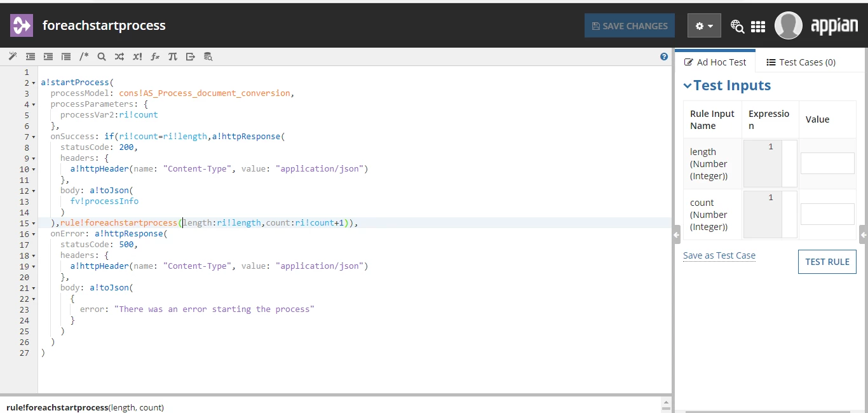The height and width of the screenshot is (413, 868).
Task: Click the count expression input box
Action: [x=770, y=214]
